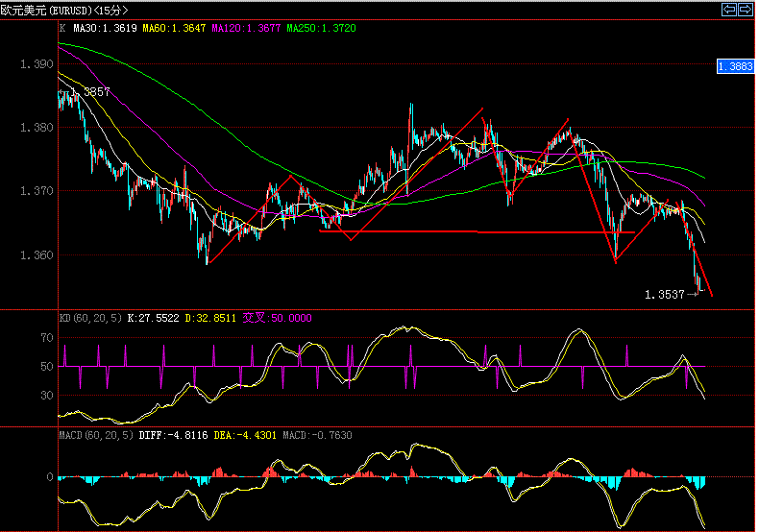Click the 1.390 price axis label
Viewport: 759px width, 532px height.
point(37,63)
